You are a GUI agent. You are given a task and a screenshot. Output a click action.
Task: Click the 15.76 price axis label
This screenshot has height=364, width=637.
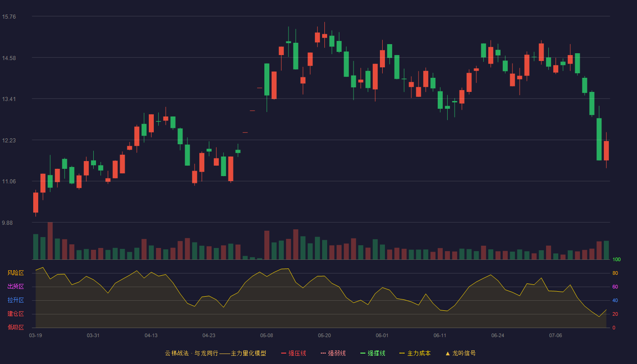tap(9, 17)
